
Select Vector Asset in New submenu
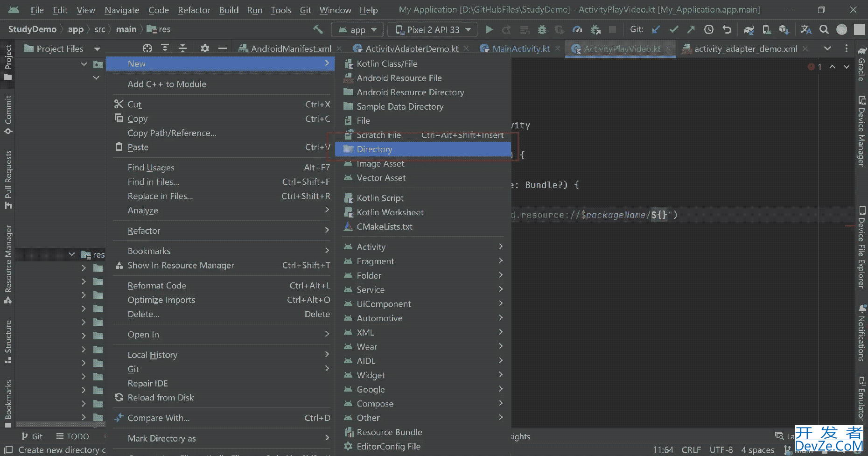click(x=424, y=178)
